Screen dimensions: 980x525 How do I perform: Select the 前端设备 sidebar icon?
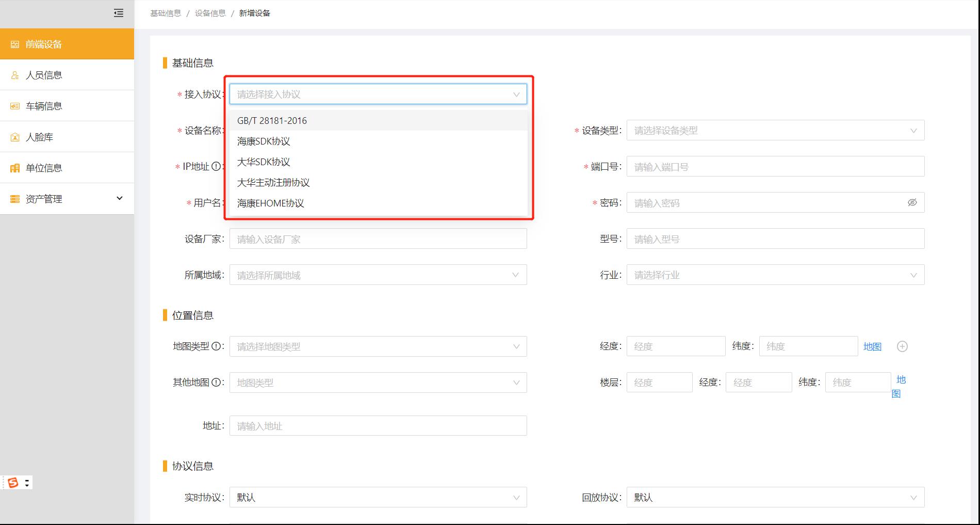click(x=14, y=44)
